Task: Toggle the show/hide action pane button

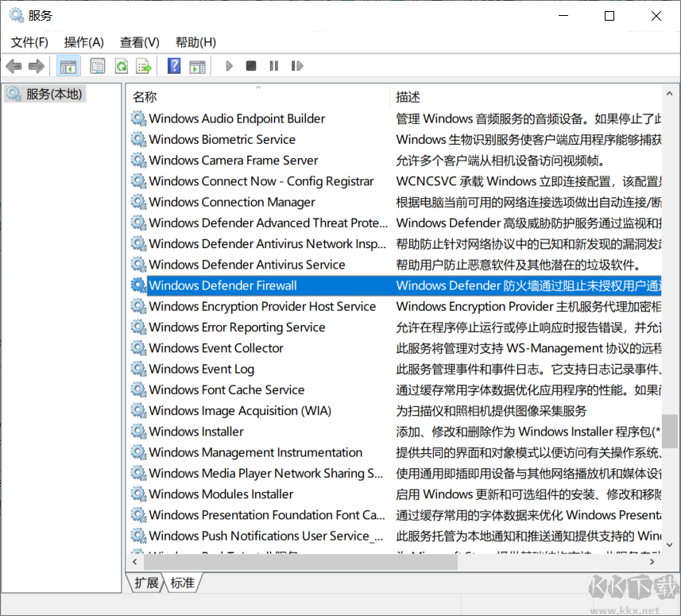Action: pos(197,66)
